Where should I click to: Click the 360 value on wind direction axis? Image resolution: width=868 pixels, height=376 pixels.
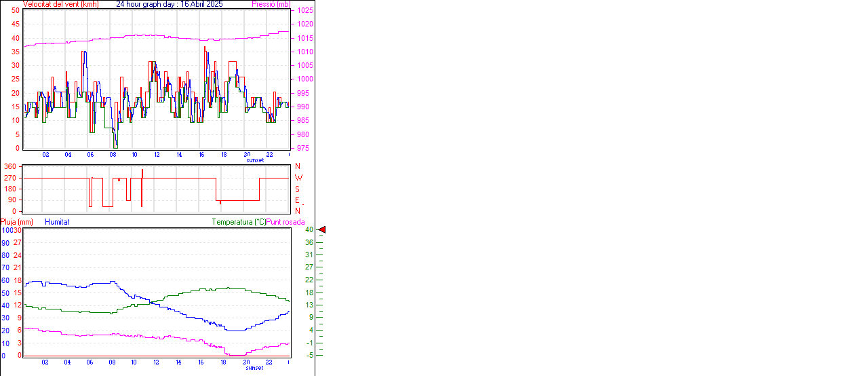pyautogui.click(x=10, y=166)
